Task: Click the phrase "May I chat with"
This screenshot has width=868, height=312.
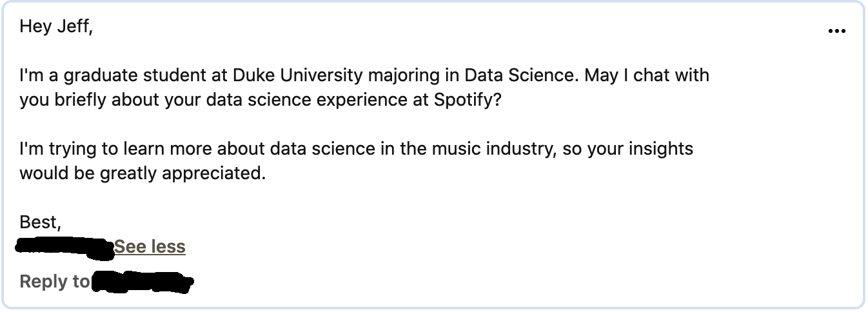Action: click(x=647, y=75)
